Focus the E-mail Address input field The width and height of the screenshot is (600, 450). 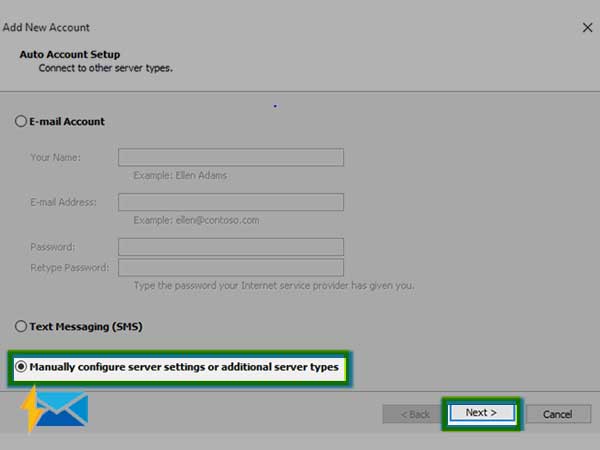231,202
